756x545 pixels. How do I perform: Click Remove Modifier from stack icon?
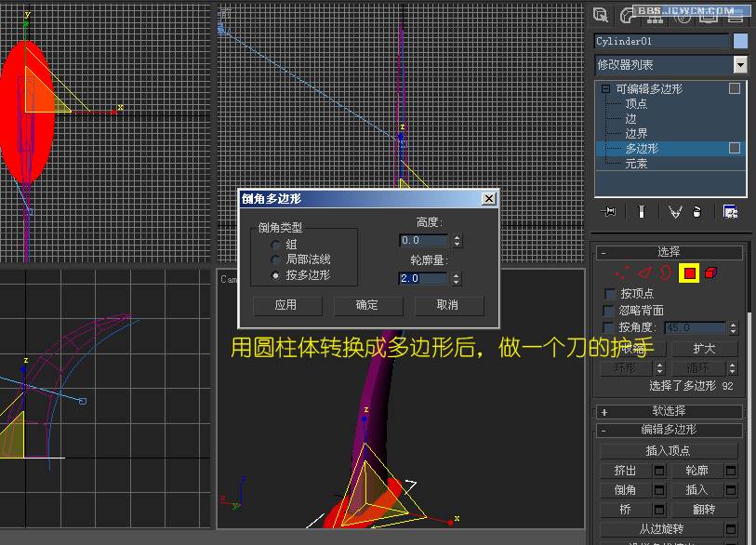click(697, 211)
